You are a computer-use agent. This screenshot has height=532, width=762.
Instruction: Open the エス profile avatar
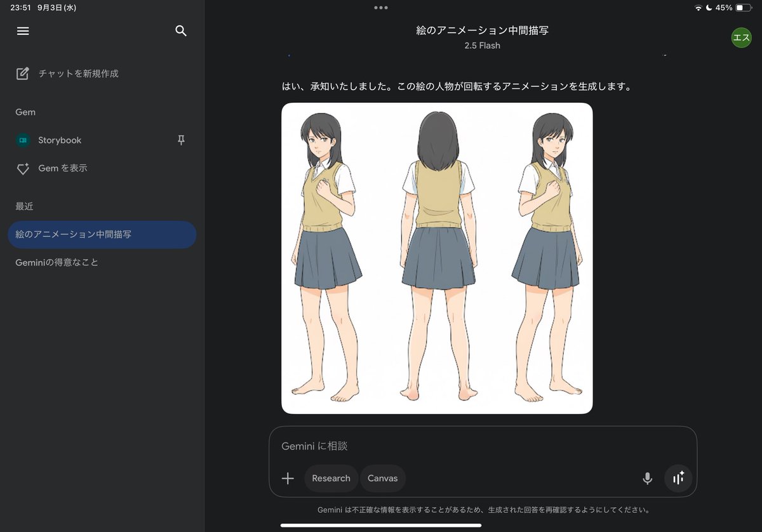click(x=741, y=37)
